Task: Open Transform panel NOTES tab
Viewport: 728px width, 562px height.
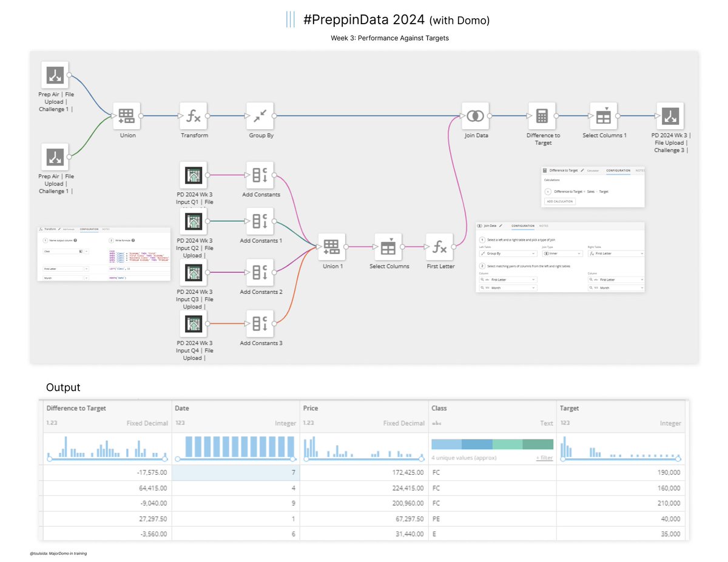Action: (106, 229)
